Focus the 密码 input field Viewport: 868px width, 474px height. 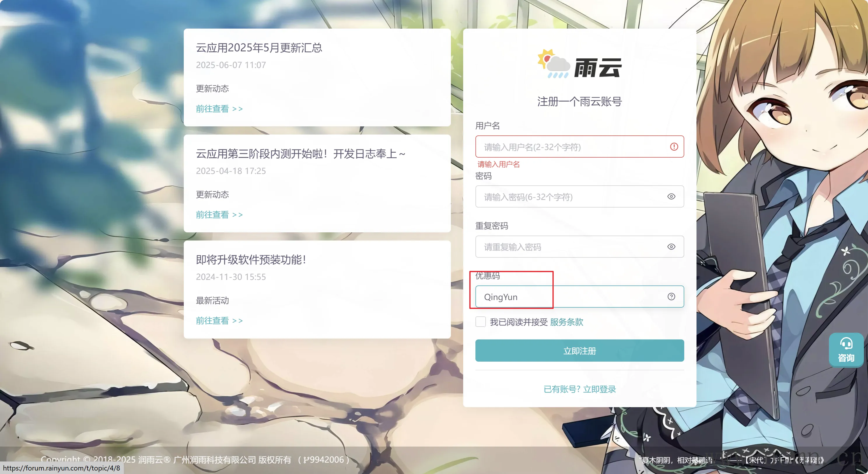580,196
